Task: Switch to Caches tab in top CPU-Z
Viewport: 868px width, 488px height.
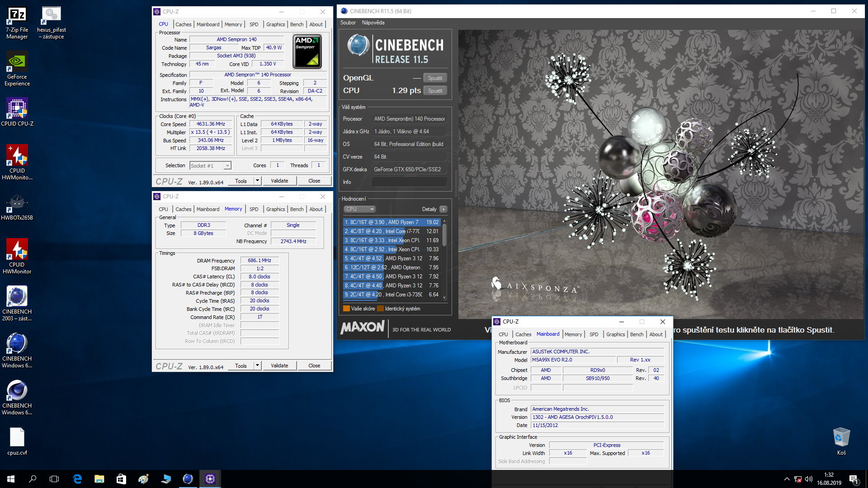Action: [184, 24]
